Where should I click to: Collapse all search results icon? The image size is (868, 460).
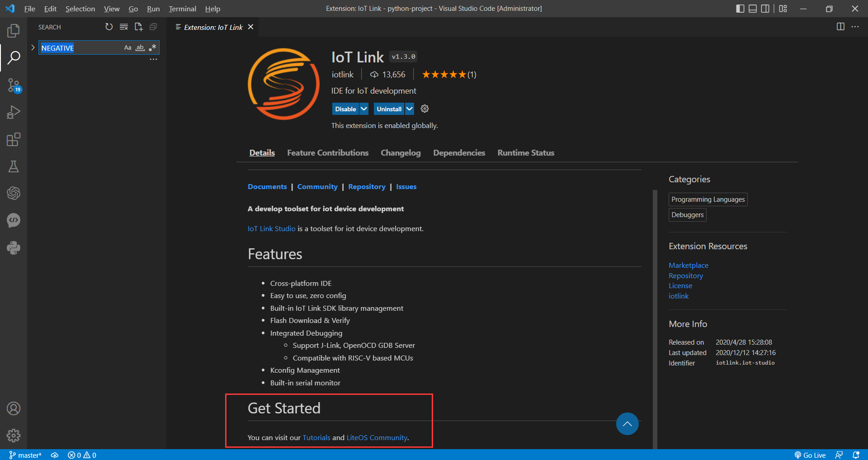pos(153,27)
